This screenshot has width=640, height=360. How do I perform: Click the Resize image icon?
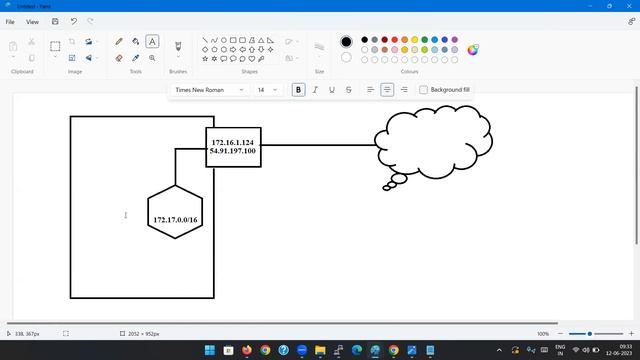click(x=72, y=58)
